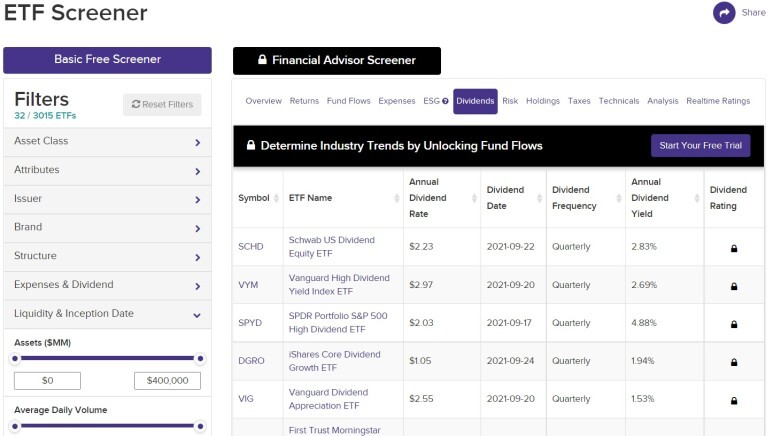Sort by Dividend Date column arrows

[539, 198]
